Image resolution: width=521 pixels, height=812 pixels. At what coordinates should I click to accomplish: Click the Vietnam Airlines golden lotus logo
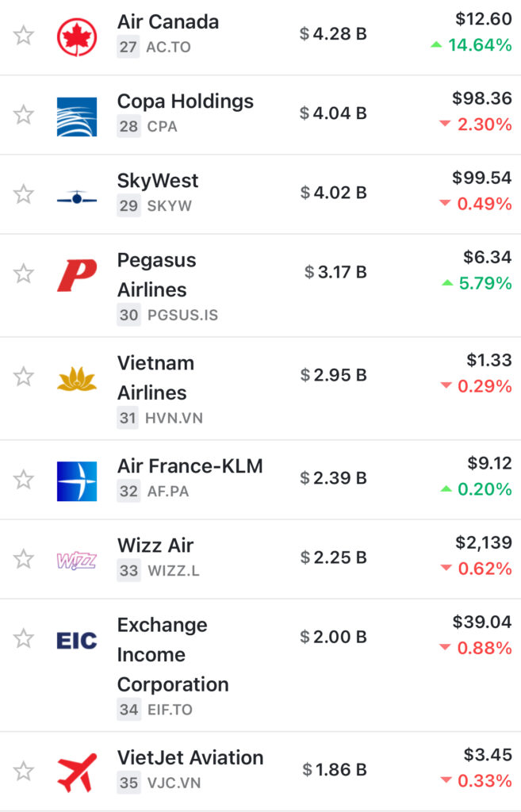click(77, 378)
